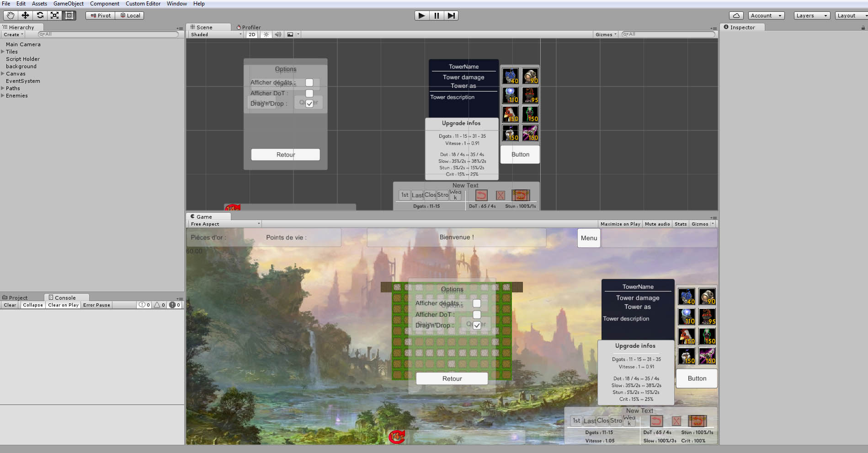Enable the Afficher DoT option
This screenshot has width=868, height=453.
477,314
